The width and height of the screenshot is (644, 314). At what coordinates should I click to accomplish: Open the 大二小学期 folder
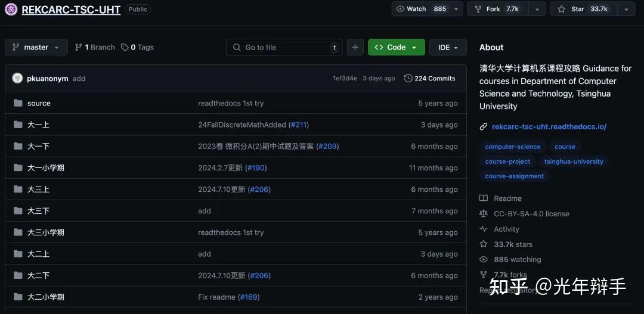point(45,297)
